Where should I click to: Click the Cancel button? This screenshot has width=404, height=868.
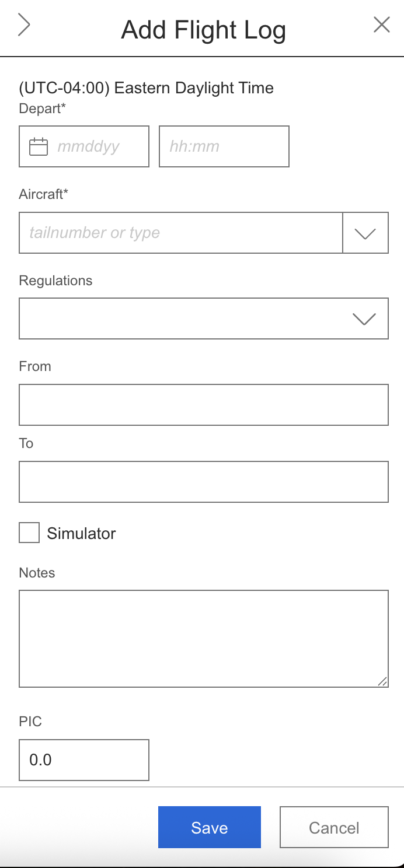tap(333, 827)
